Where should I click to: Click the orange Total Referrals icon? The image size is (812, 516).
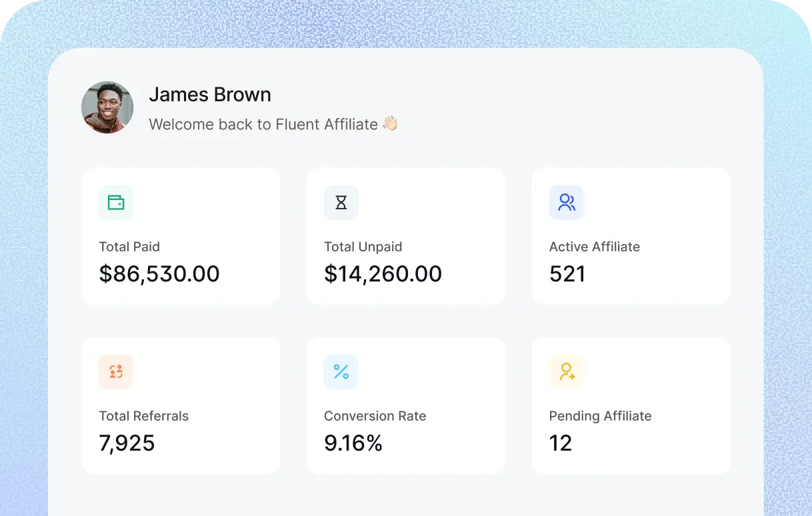pyautogui.click(x=116, y=372)
